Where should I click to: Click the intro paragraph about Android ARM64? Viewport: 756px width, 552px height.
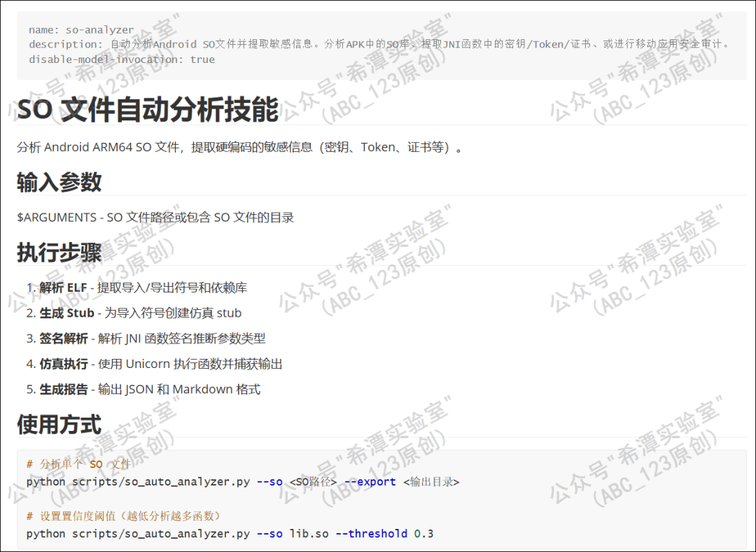coord(239,147)
